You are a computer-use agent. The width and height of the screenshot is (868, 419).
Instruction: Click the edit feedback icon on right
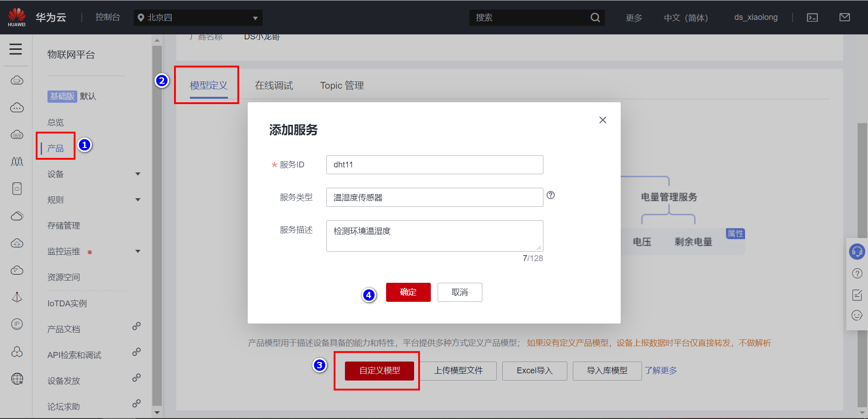point(857,295)
